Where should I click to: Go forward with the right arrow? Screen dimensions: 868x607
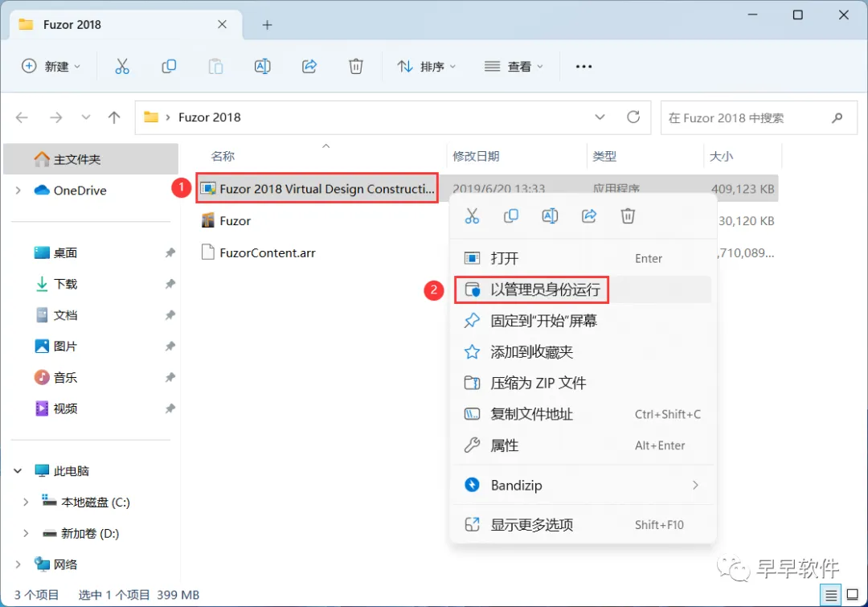point(56,117)
